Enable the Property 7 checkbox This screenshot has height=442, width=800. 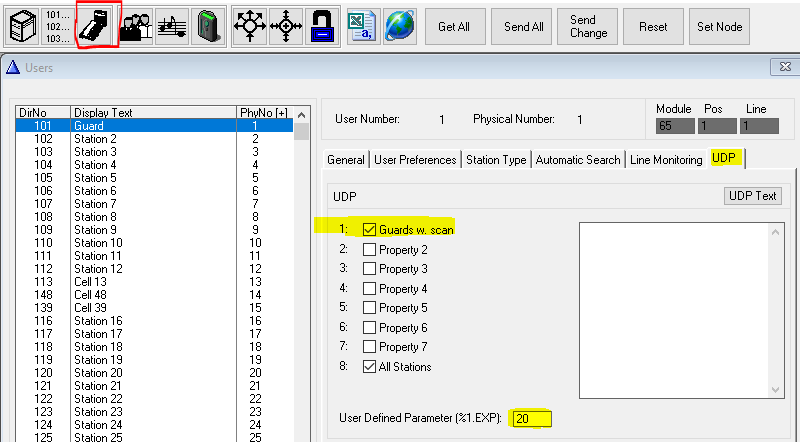(369, 347)
